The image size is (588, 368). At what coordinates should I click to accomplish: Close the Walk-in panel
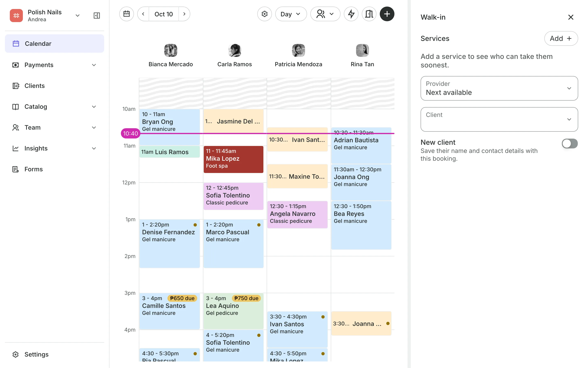pos(571,17)
